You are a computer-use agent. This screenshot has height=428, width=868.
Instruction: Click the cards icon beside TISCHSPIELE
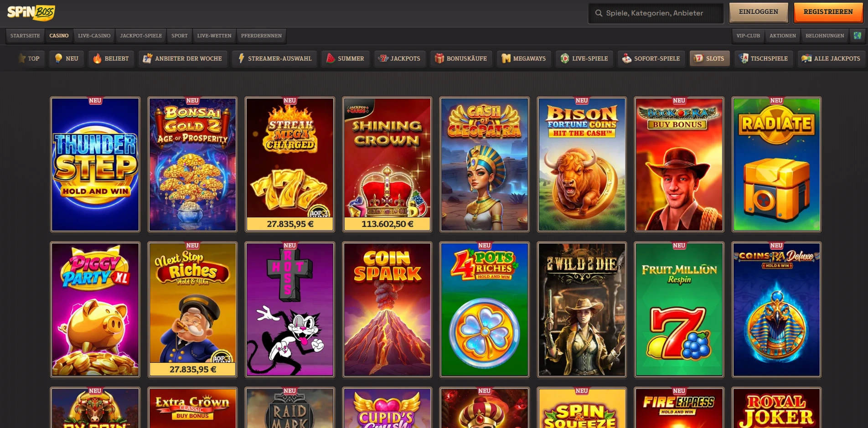coord(744,58)
